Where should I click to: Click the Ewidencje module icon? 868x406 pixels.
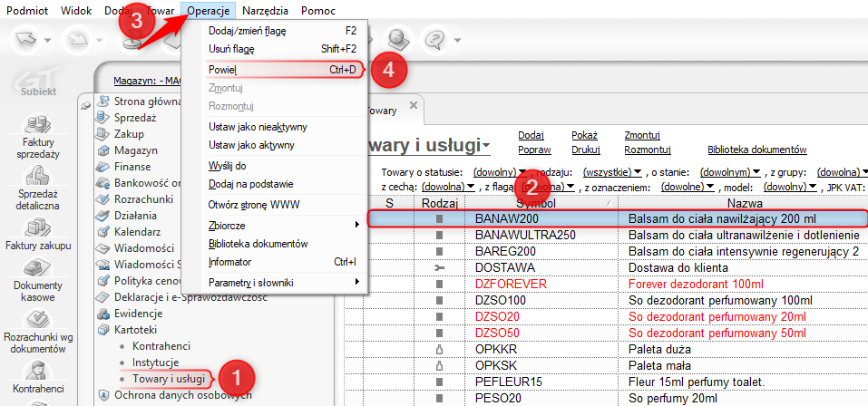point(102,314)
